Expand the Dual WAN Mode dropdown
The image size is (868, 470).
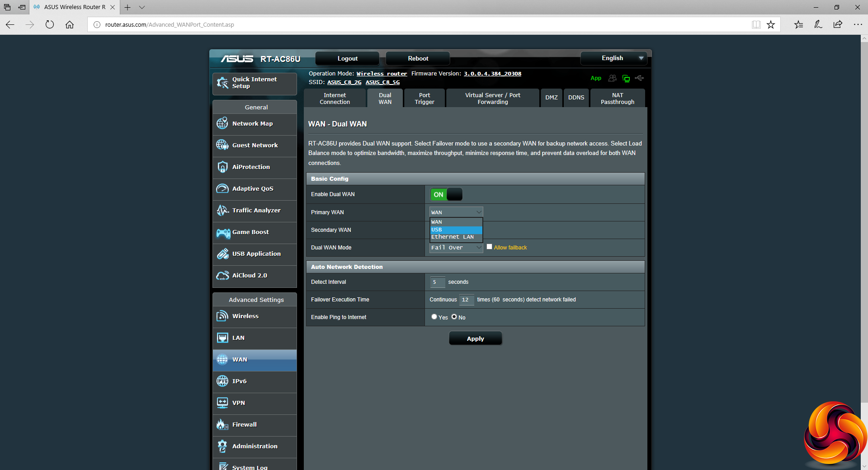(456, 248)
